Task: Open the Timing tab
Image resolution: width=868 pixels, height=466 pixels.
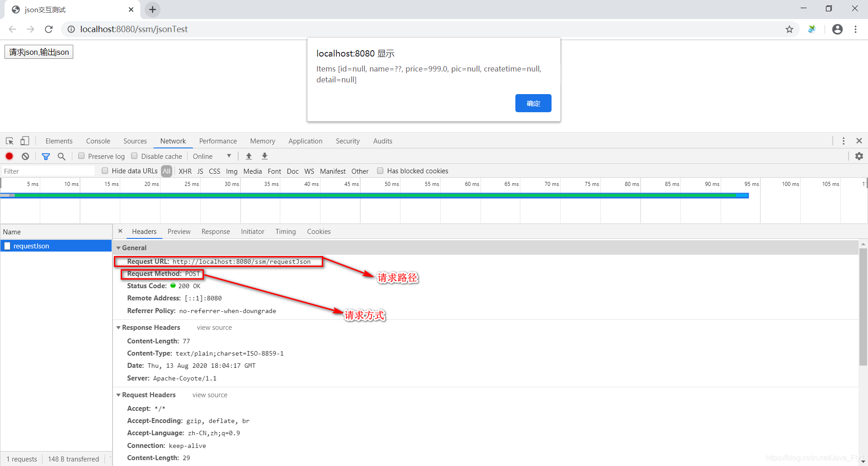Action: (286, 232)
